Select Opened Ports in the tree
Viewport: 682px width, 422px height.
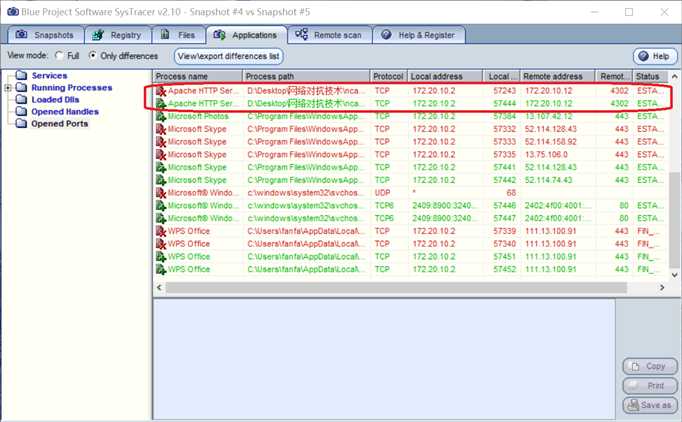[x=60, y=124]
